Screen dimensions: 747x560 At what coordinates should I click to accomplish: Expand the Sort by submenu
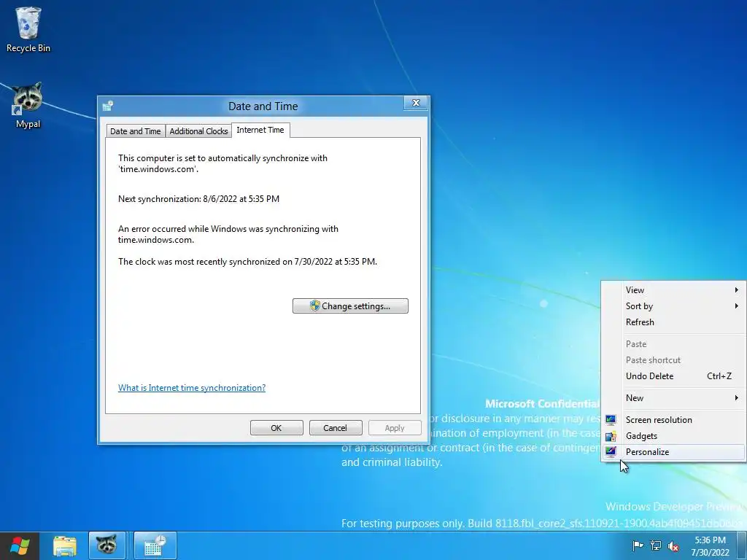click(x=673, y=306)
